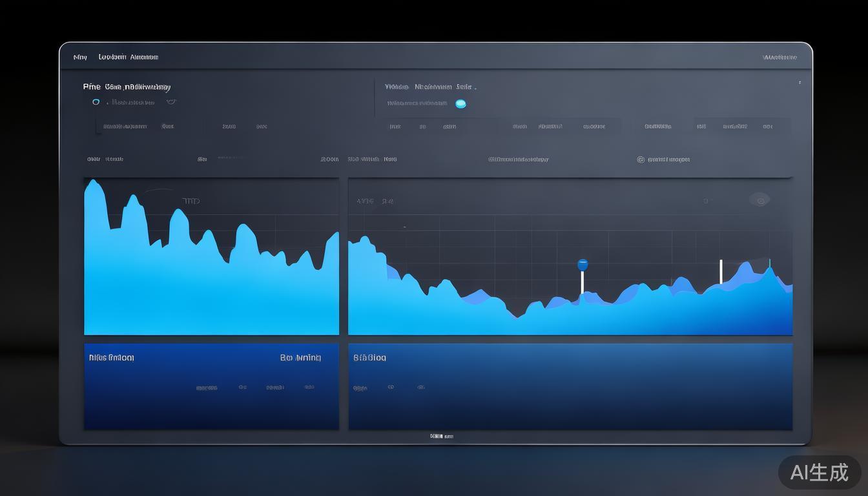Screen dimensions: 868x496
Task: Click the round eye icon atop right chart
Action: 759,200
